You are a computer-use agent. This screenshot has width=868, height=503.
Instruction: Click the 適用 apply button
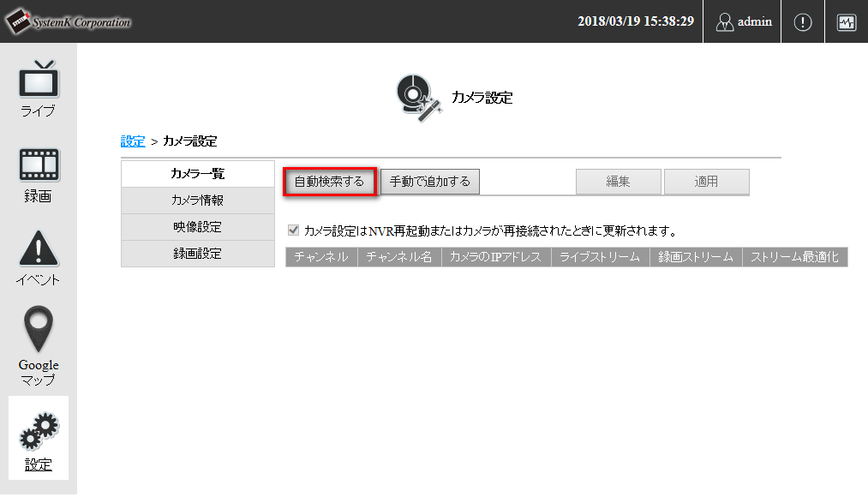click(x=706, y=182)
